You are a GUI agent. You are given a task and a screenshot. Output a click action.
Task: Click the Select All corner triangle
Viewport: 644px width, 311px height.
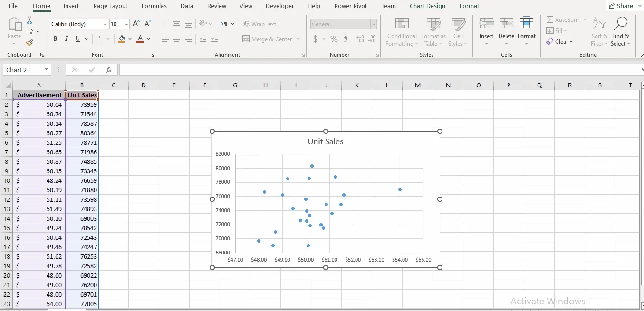(8, 85)
